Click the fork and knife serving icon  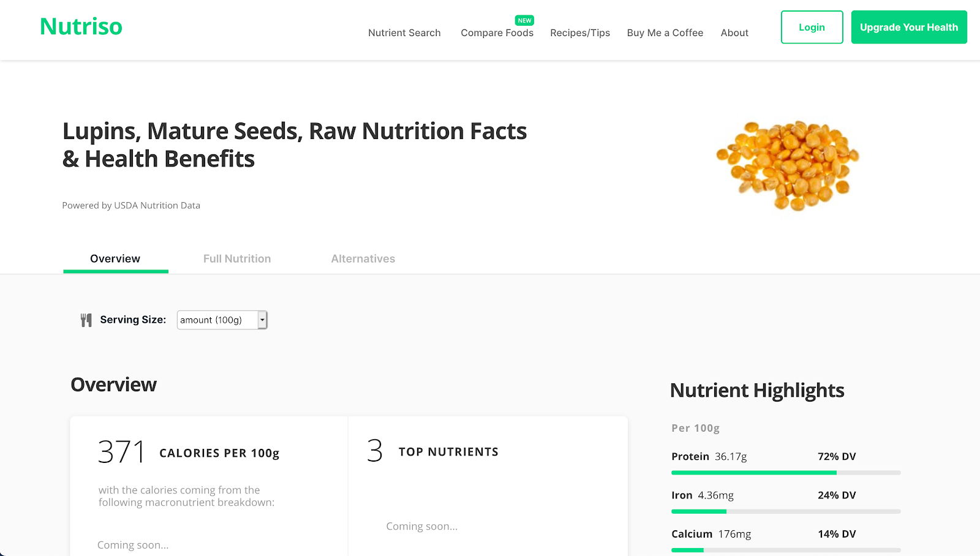click(86, 320)
